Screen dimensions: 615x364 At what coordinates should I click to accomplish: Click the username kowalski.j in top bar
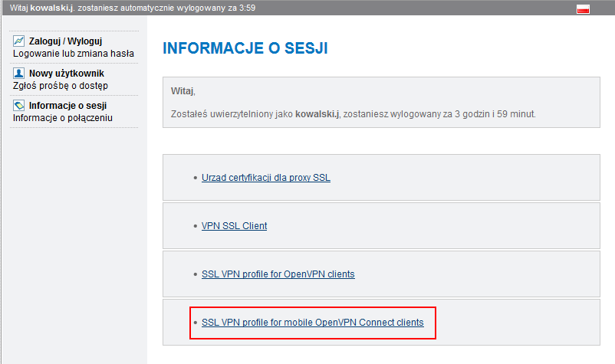52,8
